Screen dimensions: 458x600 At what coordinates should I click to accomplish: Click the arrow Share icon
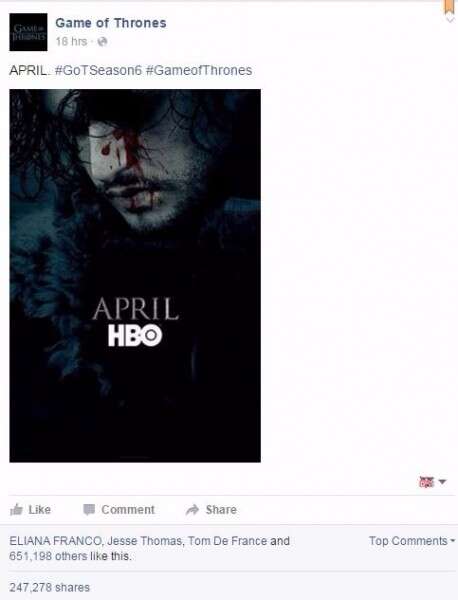coord(192,509)
